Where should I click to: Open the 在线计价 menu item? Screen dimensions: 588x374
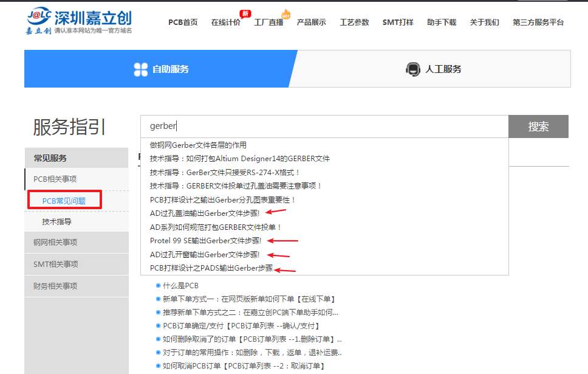point(225,23)
